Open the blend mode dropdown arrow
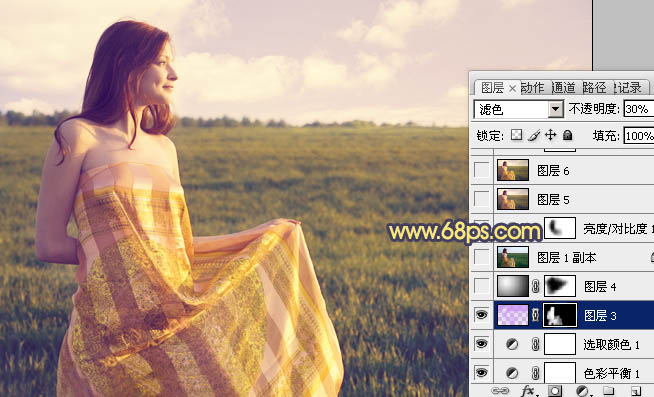Image resolution: width=654 pixels, height=397 pixels. coord(555,109)
